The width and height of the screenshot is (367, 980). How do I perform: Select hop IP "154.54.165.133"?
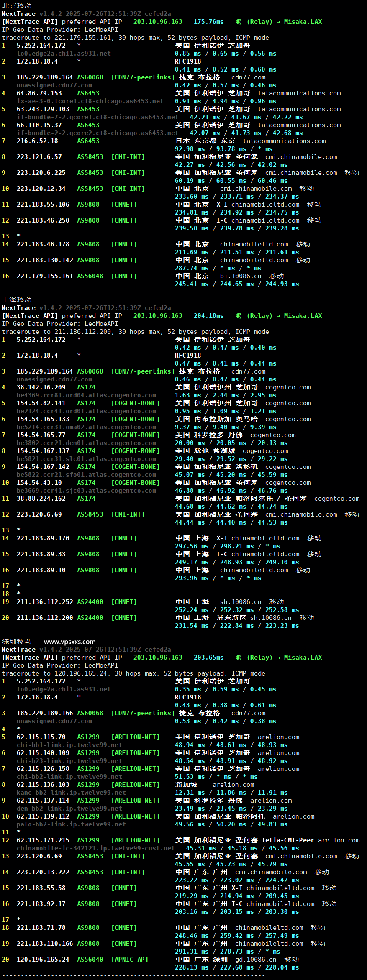pos(43,419)
